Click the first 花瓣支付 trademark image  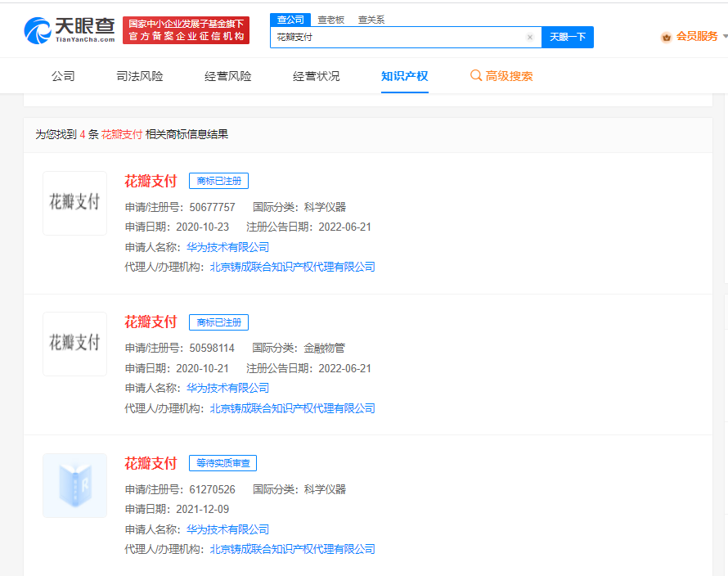74,203
